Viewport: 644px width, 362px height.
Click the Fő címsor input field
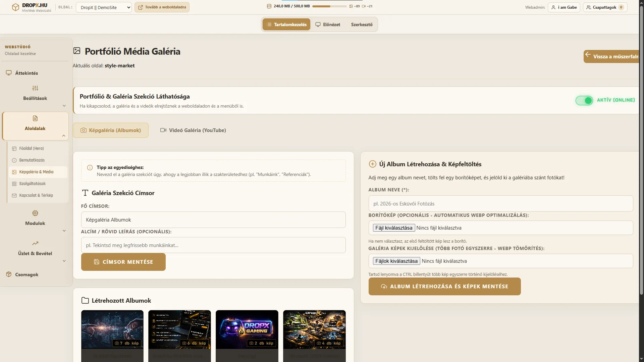pyautogui.click(x=213, y=220)
